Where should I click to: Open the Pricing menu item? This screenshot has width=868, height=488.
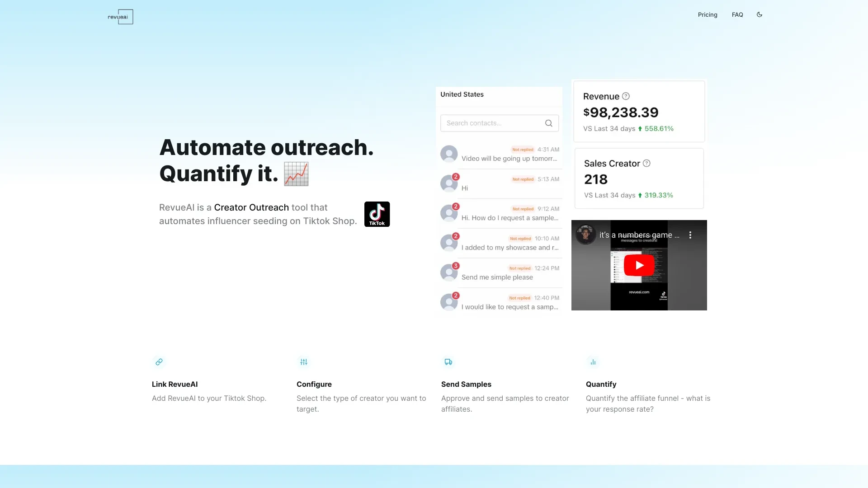tap(707, 14)
